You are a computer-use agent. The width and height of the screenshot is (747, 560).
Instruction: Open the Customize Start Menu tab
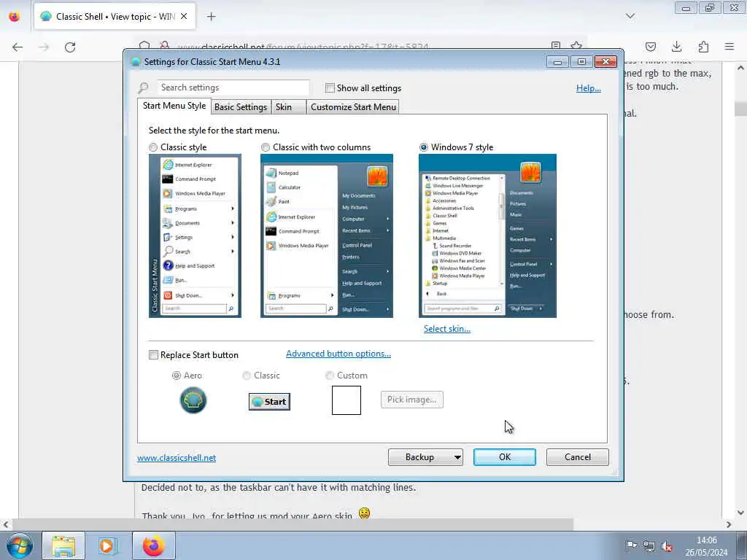pyautogui.click(x=353, y=106)
